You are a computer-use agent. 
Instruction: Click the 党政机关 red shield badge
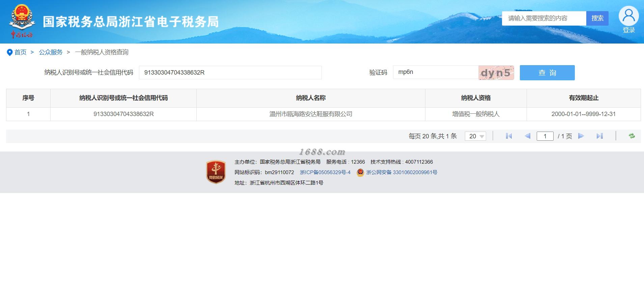pos(216,172)
